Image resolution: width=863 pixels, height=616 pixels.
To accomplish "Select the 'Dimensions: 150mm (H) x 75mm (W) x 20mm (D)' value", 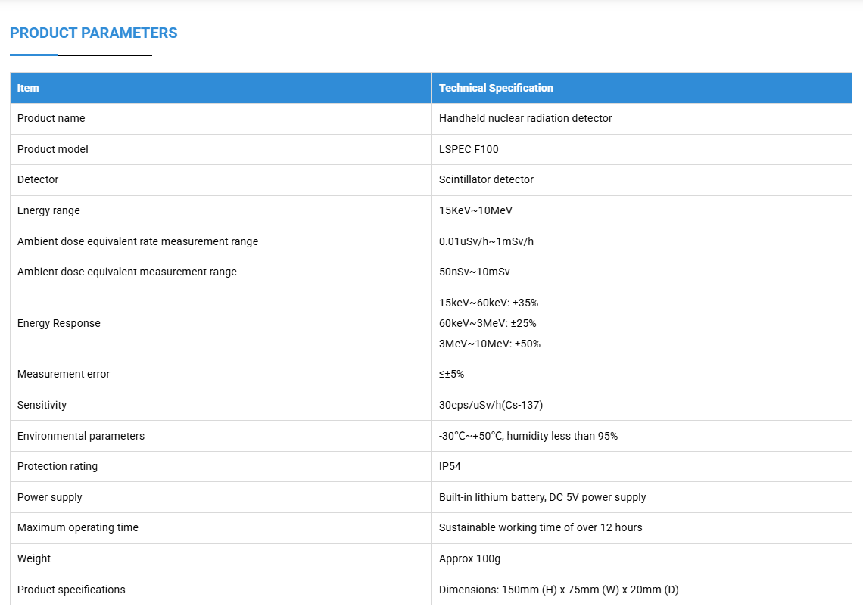I will (559, 590).
